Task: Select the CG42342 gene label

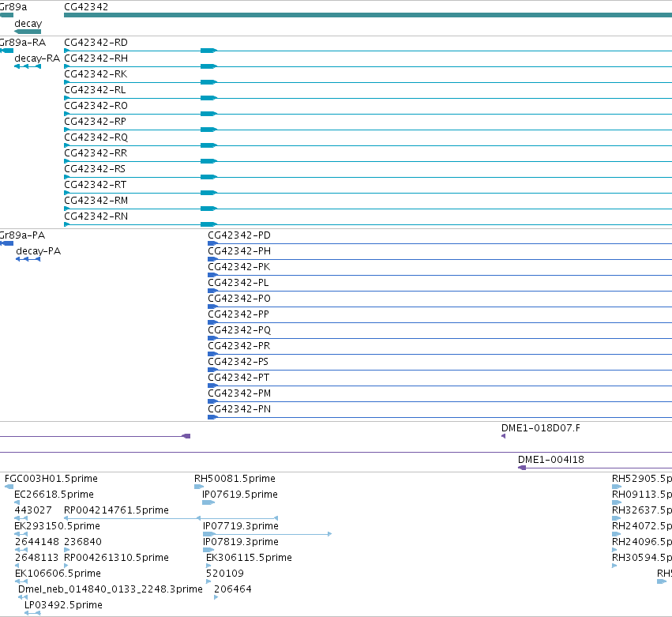Action: [x=86, y=7]
